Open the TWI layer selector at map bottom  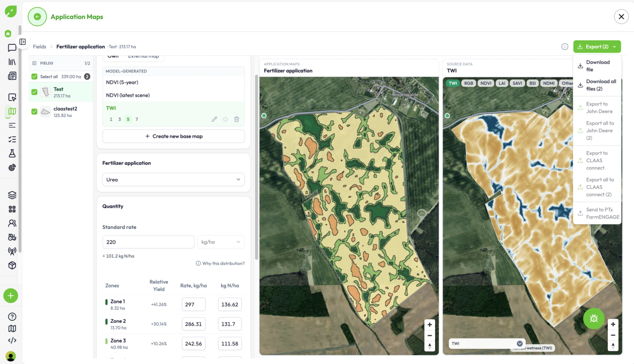(x=487, y=344)
